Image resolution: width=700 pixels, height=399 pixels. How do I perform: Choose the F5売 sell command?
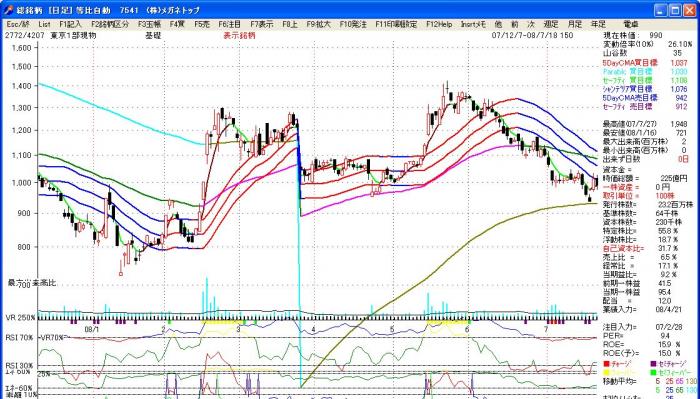(x=202, y=25)
